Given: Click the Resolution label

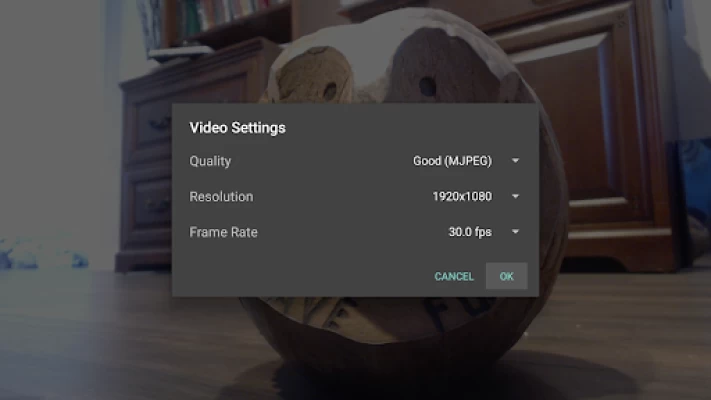Looking at the screenshot, I should 221,196.
